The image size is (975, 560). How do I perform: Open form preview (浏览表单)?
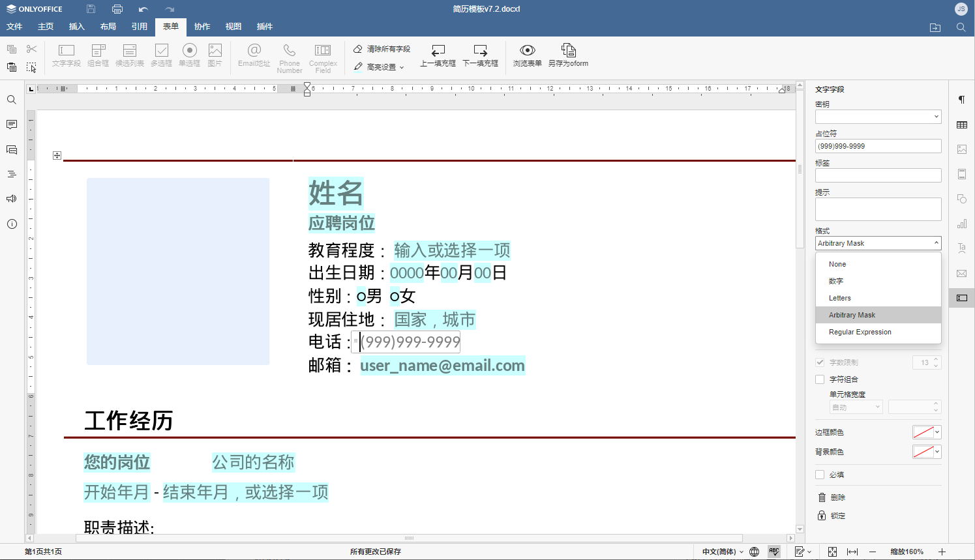[x=528, y=55]
